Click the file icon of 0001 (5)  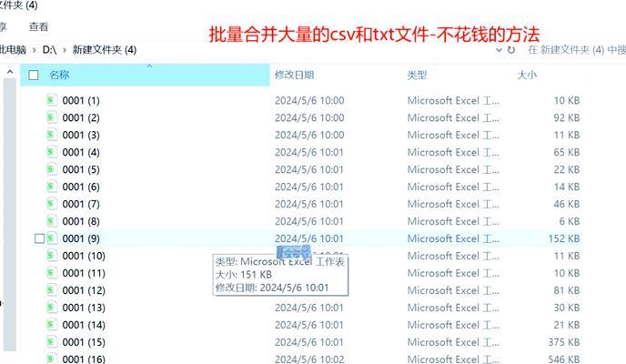click(x=52, y=169)
